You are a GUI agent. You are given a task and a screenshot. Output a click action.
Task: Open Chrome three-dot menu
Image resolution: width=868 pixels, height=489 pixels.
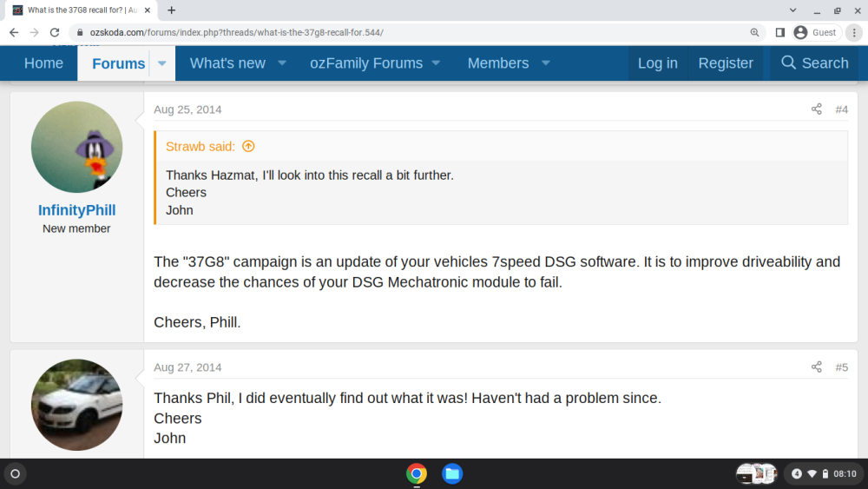tap(854, 33)
